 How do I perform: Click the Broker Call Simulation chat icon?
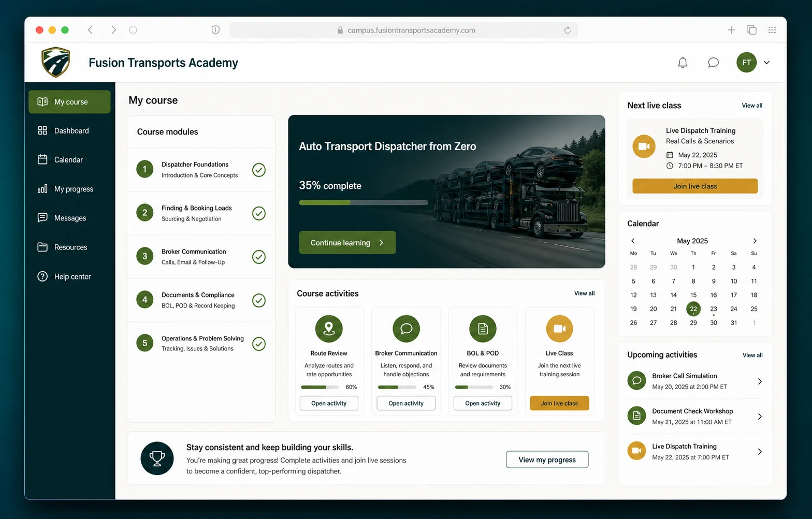coord(636,381)
